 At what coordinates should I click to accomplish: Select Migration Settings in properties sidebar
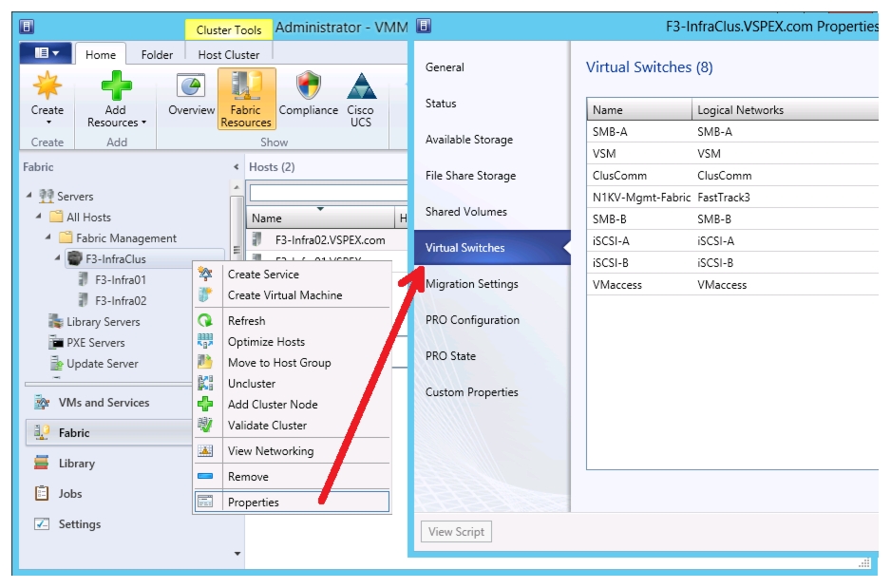pos(472,283)
